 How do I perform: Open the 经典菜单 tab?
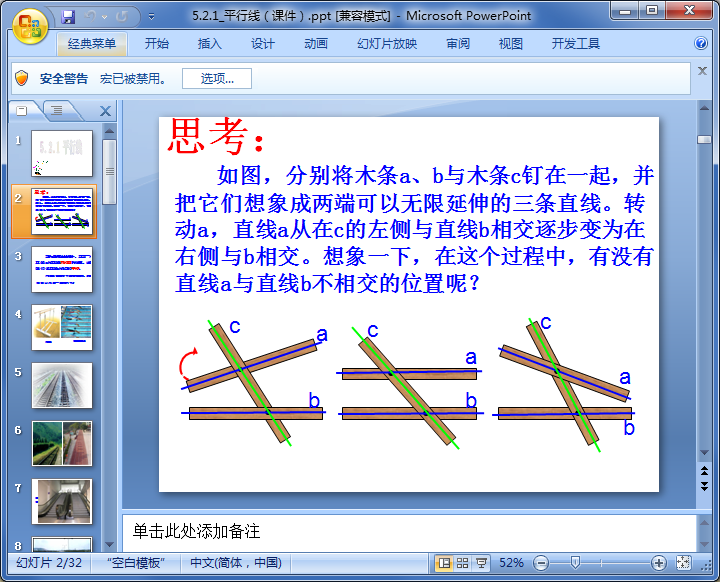tap(92, 44)
